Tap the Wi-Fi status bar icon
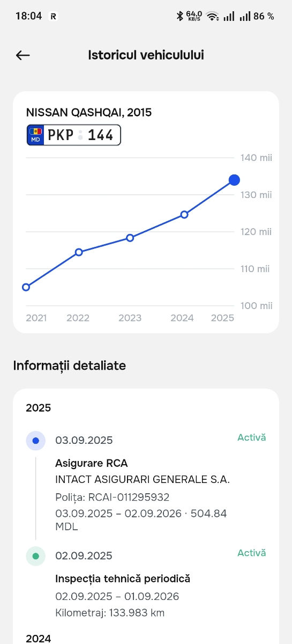292x644 pixels. pos(213,16)
